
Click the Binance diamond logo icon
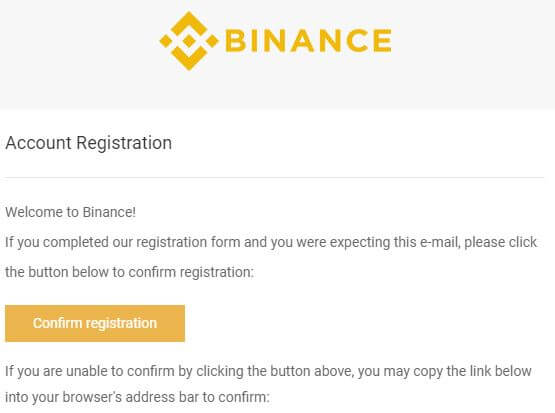189,41
